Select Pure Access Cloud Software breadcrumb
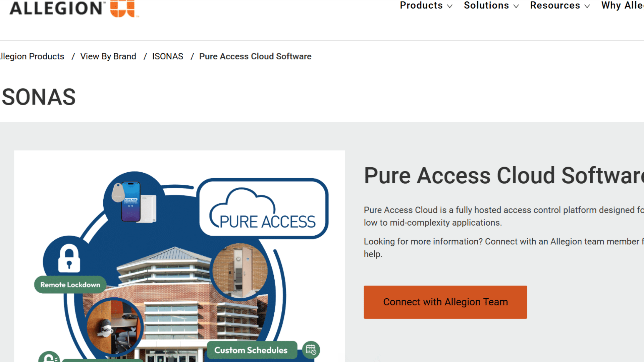 (255, 56)
